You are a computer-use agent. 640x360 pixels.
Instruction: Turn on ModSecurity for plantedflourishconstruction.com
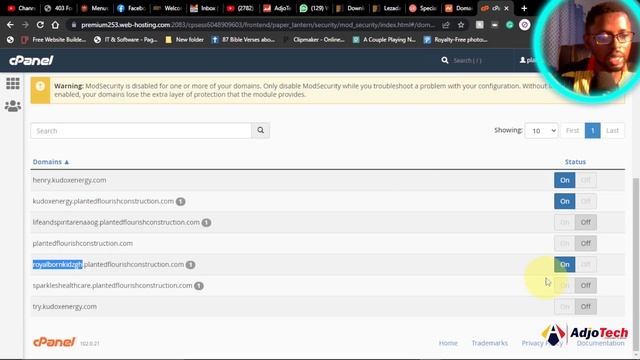564,243
